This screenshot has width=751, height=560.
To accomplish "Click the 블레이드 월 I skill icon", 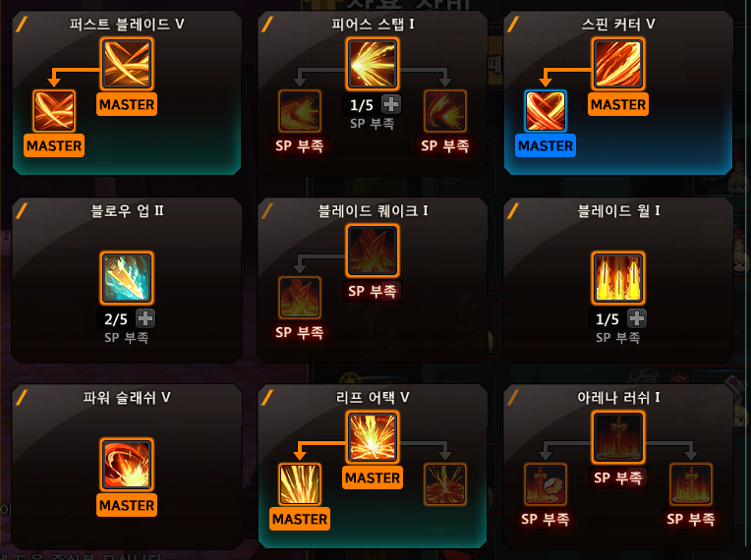I will pyautogui.click(x=618, y=278).
